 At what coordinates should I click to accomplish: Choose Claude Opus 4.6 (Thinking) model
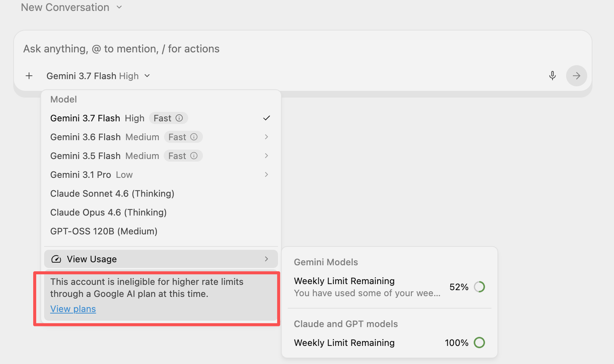161,212
